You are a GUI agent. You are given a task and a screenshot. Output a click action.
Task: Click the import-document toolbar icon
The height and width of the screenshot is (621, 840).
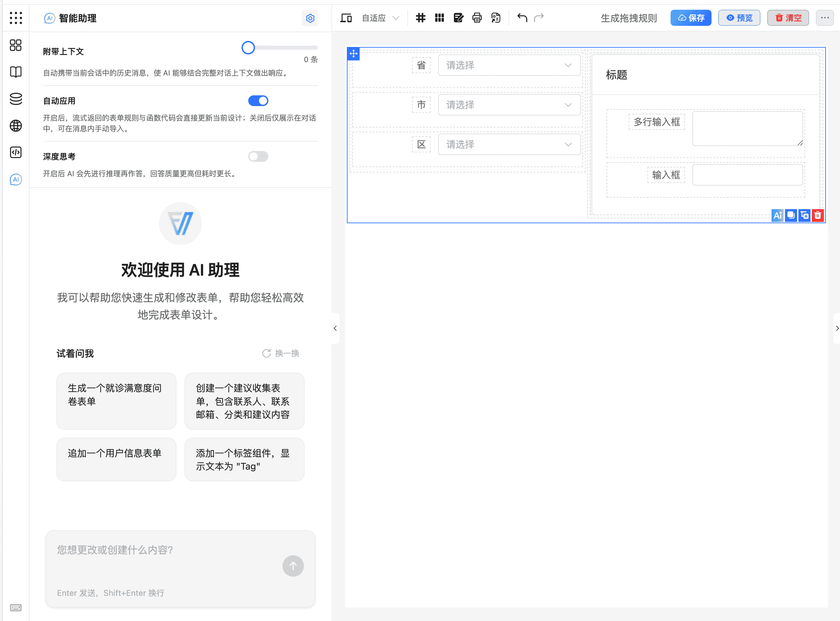[496, 18]
